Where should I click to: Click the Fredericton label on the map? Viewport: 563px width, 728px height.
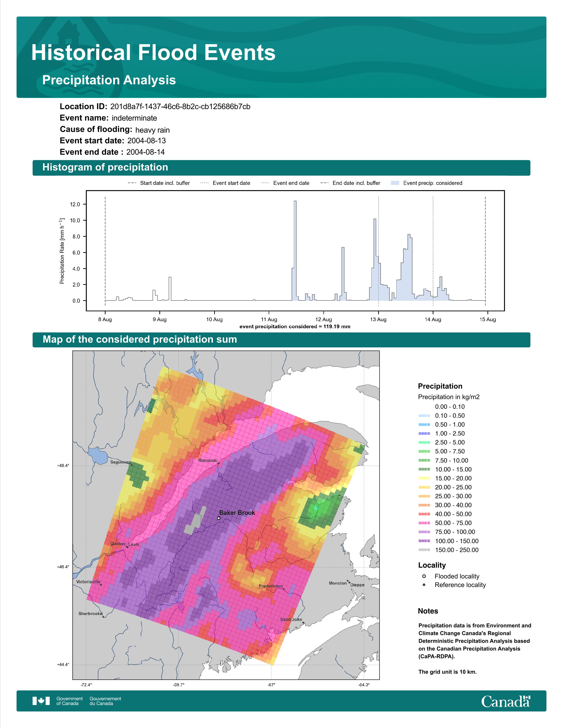tap(271, 586)
